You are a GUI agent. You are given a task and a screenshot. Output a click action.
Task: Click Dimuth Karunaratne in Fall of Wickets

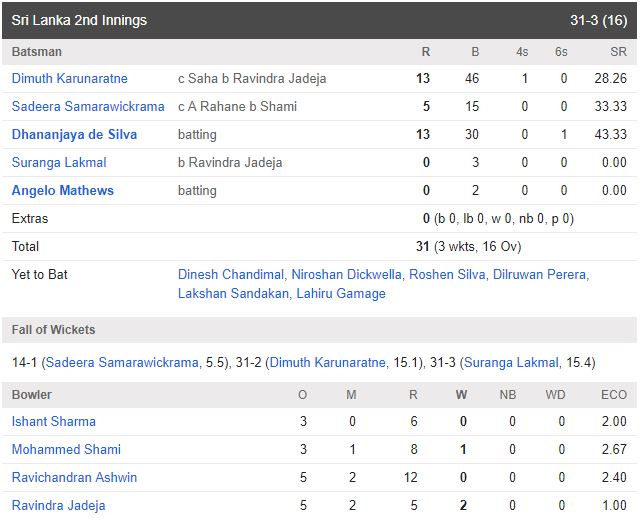[x=328, y=362]
